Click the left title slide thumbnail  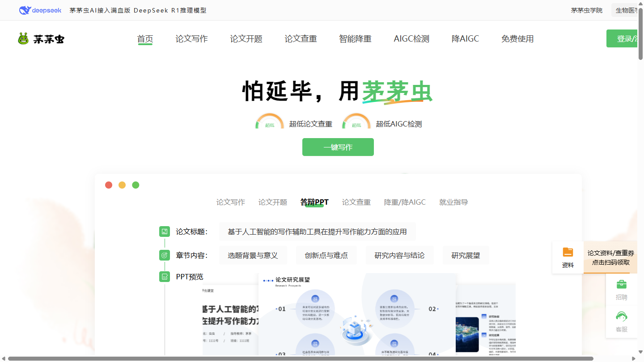pos(231,320)
